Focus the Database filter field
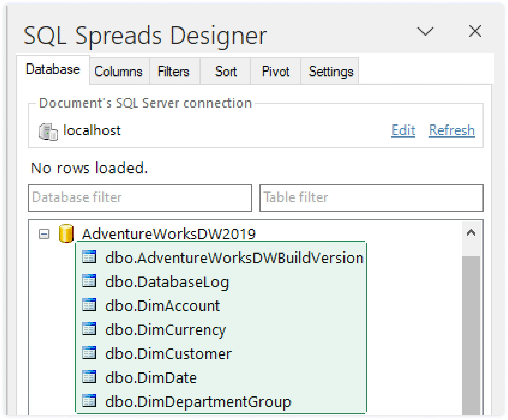This screenshot has width=508, height=420. click(140, 198)
